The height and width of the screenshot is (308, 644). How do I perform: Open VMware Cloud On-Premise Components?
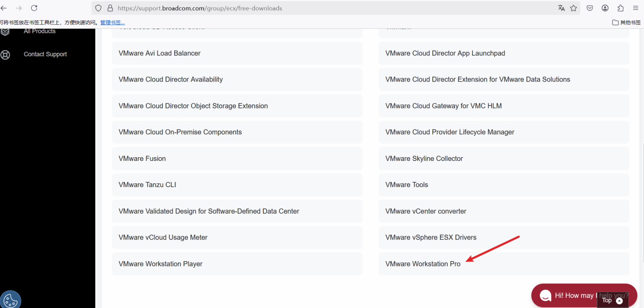pos(237,132)
